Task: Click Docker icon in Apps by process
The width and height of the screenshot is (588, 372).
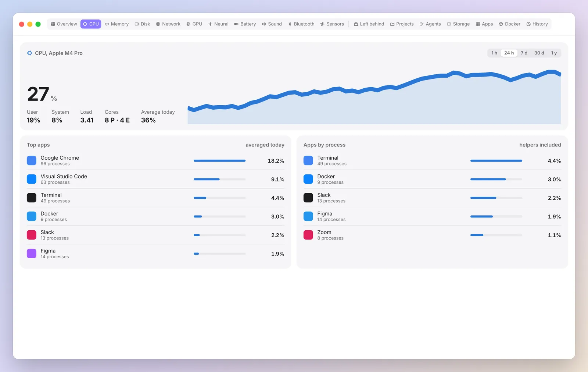Action: [x=308, y=179]
